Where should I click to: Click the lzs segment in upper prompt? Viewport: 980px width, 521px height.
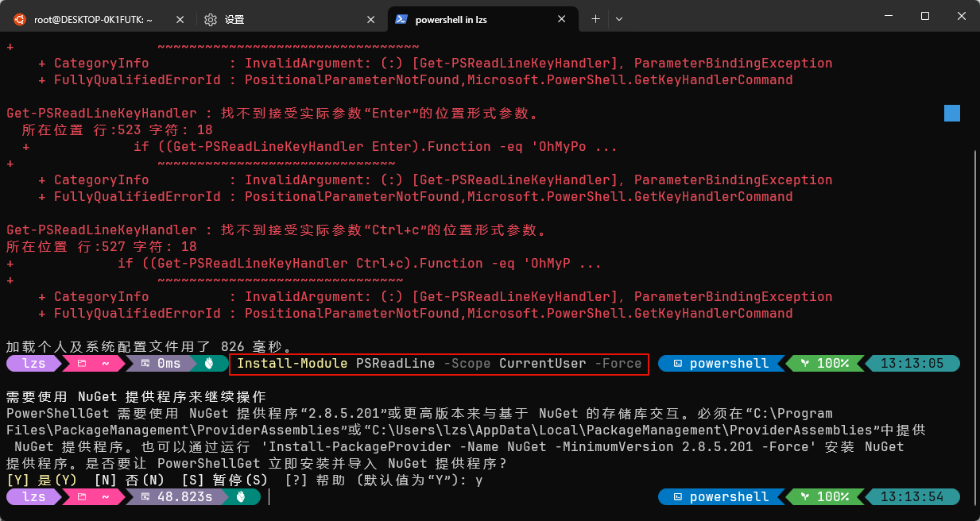[33, 364]
